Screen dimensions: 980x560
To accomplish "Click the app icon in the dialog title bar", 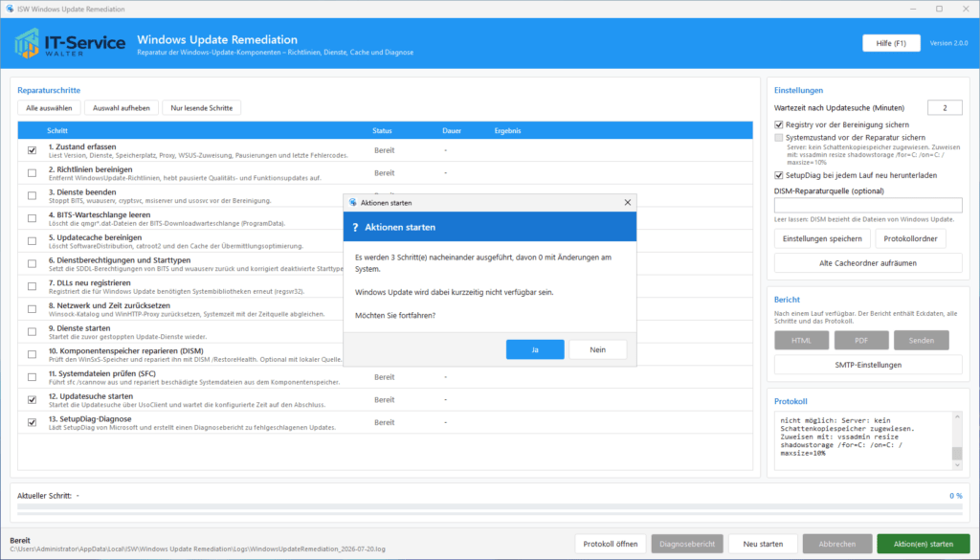I will (x=352, y=203).
